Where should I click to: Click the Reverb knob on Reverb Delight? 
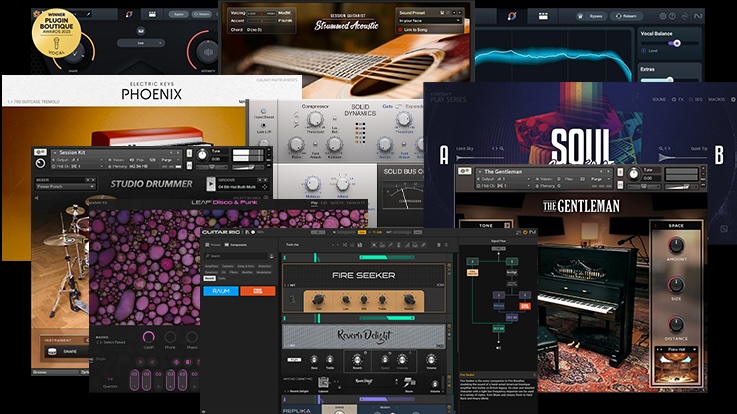click(357, 360)
